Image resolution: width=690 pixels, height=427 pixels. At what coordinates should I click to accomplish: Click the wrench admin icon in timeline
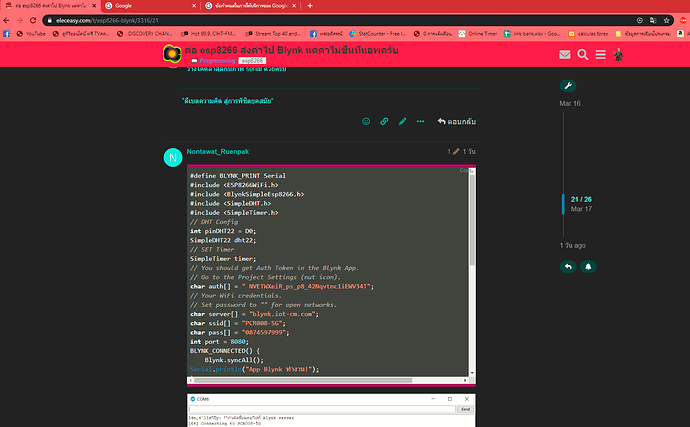[568, 86]
